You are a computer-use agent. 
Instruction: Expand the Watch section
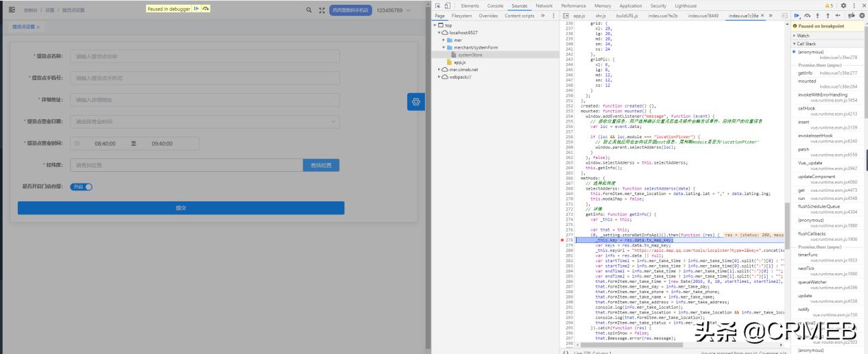point(803,36)
